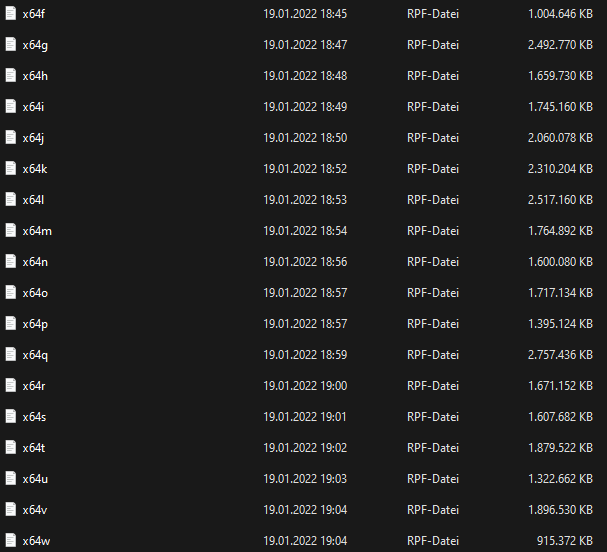Select the x64g file icon
This screenshot has width=607, height=552.
11,45
